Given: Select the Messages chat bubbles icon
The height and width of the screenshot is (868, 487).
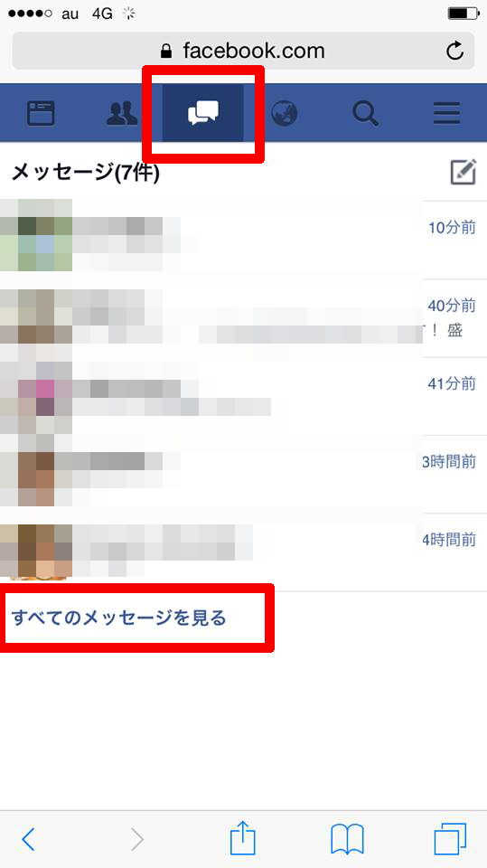Looking at the screenshot, I should pyautogui.click(x=203, y=114).
